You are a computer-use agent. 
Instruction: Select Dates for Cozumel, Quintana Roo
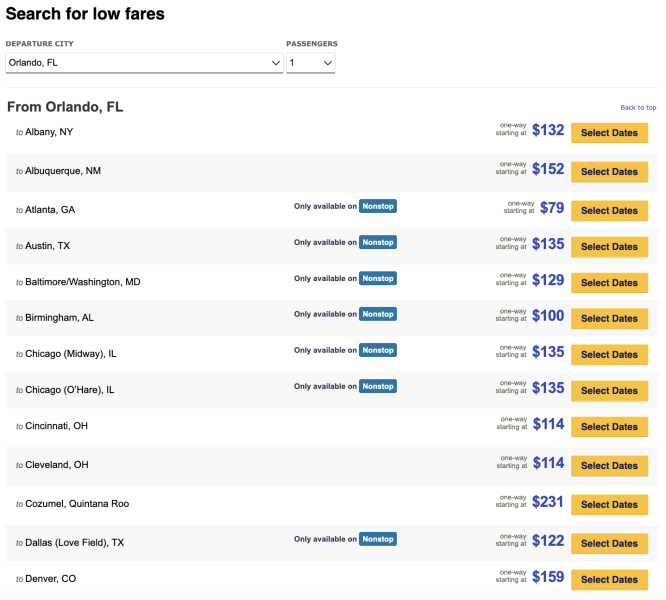pos(609,505)
